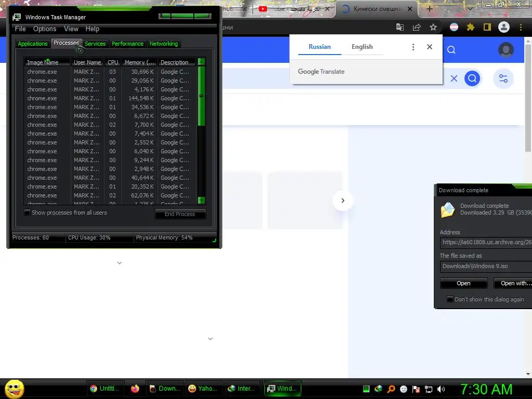The height and width of the screenshot is (399, 532).
Task: Click the process list scrollbar up arrow
Action: tap(201, 62)
